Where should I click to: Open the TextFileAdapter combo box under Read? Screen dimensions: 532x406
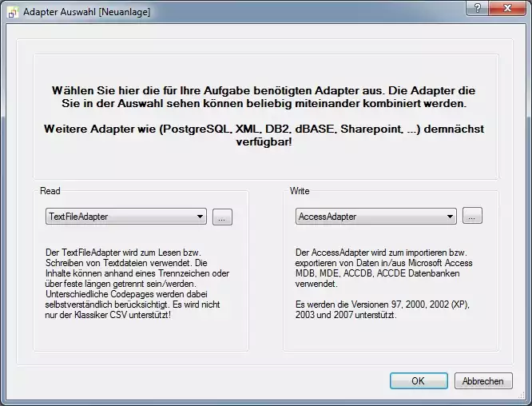coord(120,217)
